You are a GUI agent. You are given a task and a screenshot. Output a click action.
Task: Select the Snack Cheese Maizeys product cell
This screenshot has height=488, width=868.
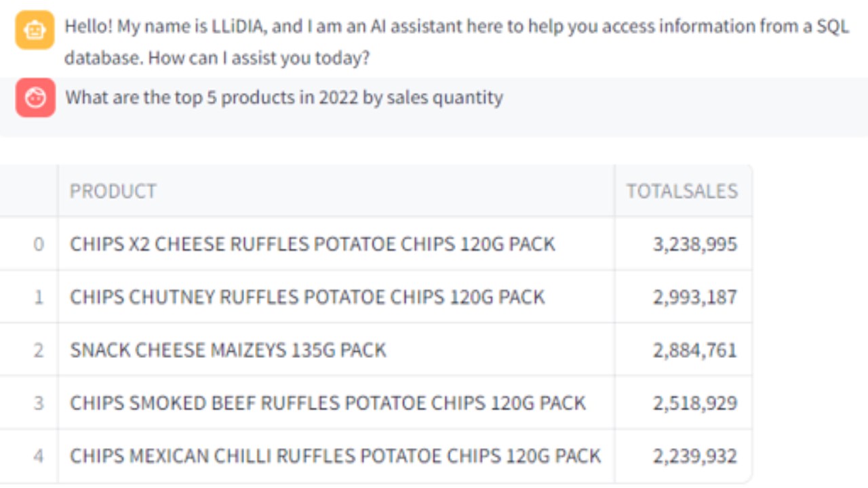(x=228, y=350)
